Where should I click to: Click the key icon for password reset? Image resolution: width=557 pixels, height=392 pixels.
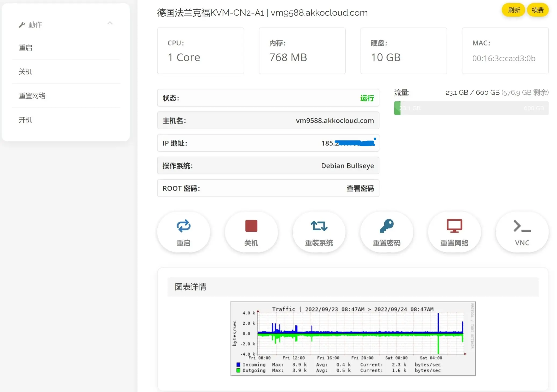pyautogui.click(x=386, y=226)
